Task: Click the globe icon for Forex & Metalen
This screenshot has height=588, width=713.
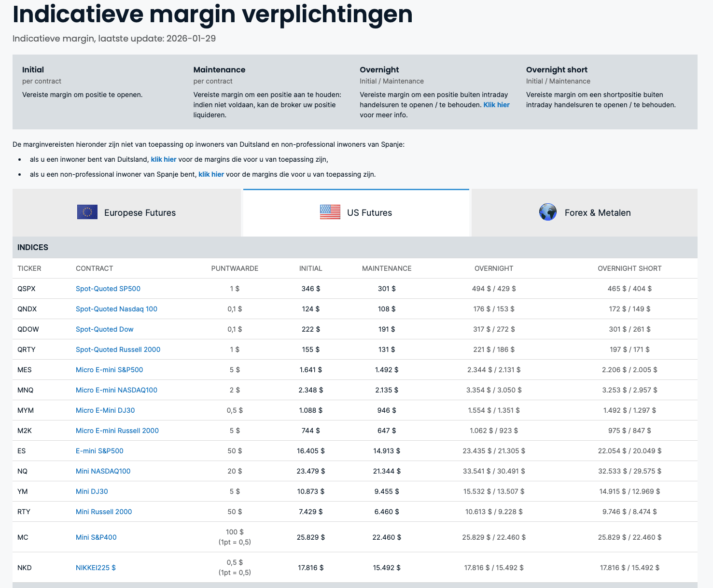Action: 548,212
